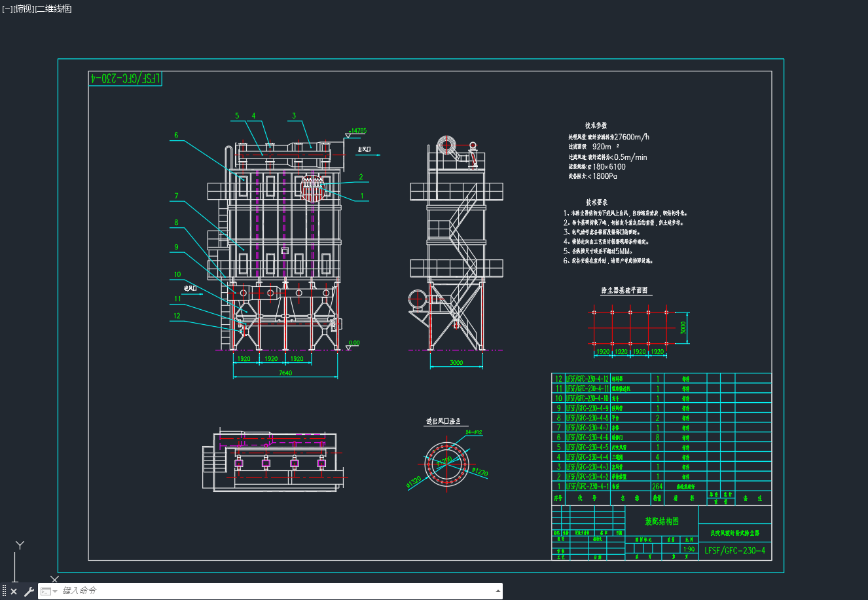Select the LFSF/GFC-230-4-5 parts list cell

click(587, 447)
